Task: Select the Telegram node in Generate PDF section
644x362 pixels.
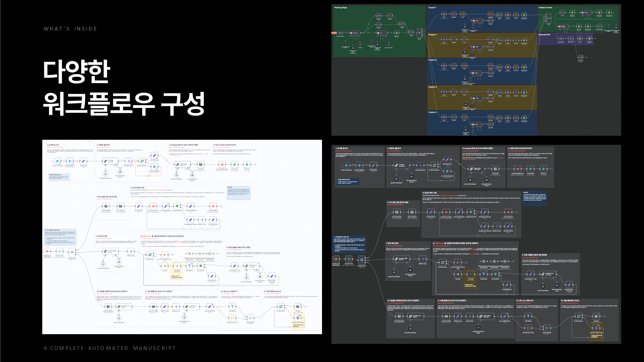Action: 589,39
